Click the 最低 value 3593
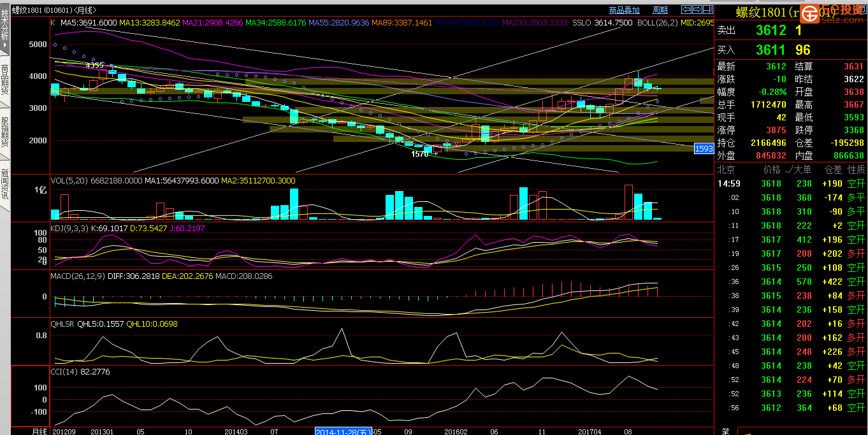Image resolution: width=868 pixels, height=435 pixels. point(854,117)
